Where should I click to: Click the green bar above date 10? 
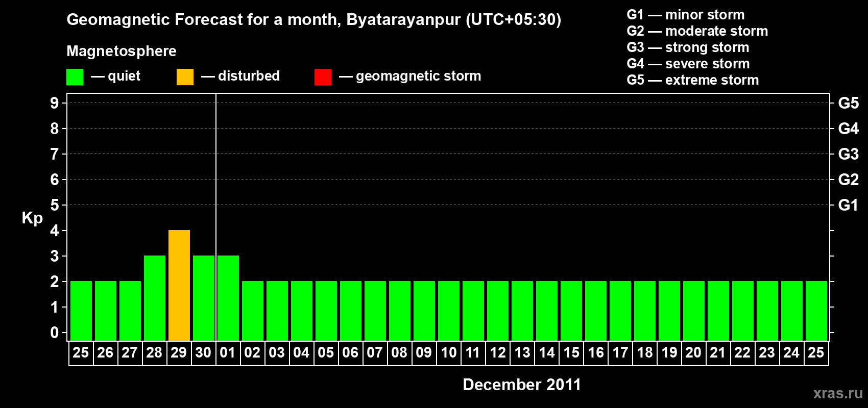[x=449, y=311]
